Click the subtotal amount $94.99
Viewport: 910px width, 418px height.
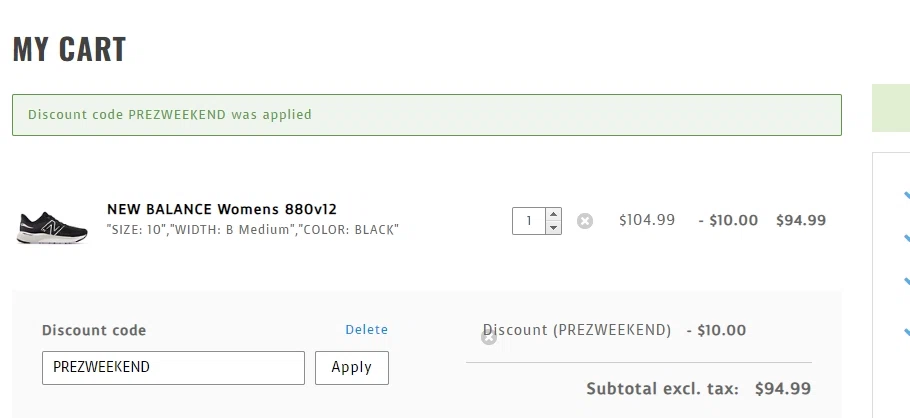tap(783, 388)
